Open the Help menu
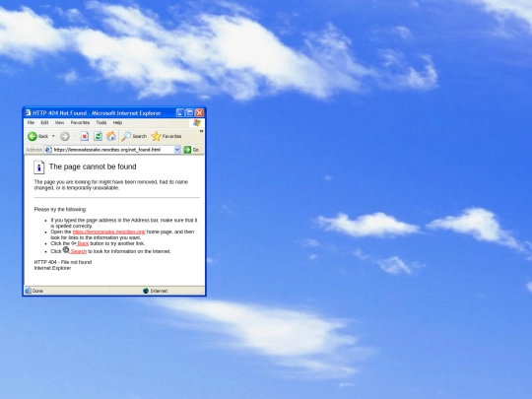 coord(117,122)
